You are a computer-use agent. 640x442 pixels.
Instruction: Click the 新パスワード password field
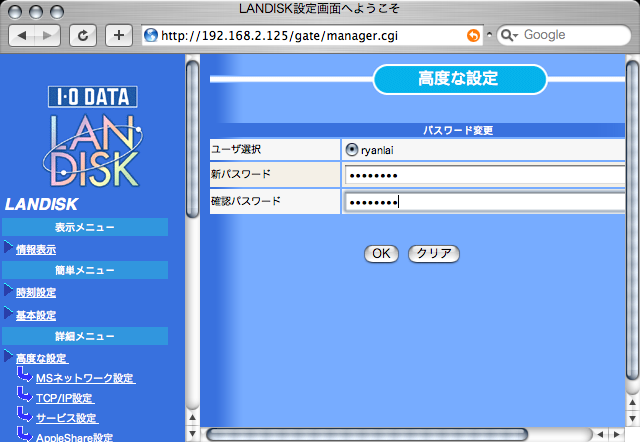click(x=485, y=175)
